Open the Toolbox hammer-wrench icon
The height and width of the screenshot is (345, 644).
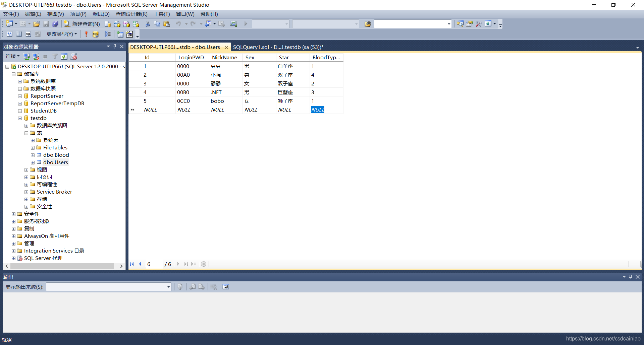click(x=479, y=24)
